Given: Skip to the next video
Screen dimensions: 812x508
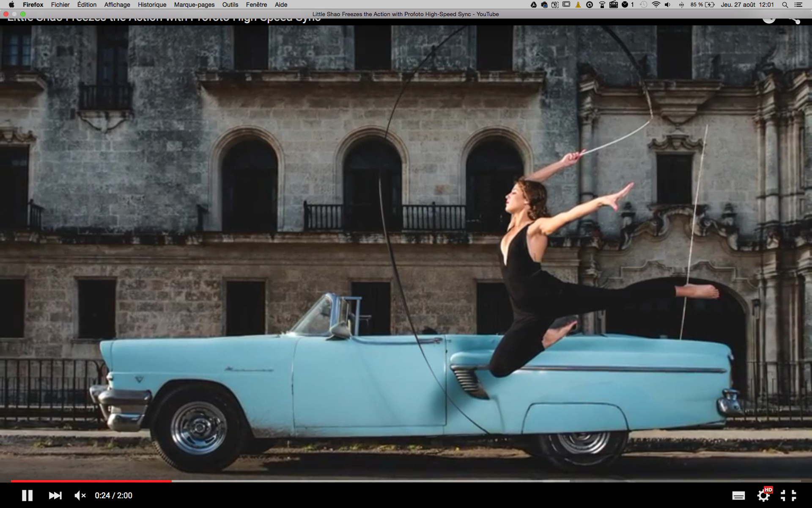Looking at the screenshot, I should click(x=55, y=495).
